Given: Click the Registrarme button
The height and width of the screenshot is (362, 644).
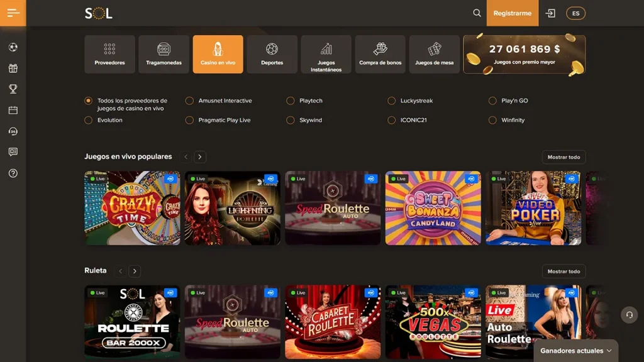Looking at the screenshot, I should click(513, 13).
